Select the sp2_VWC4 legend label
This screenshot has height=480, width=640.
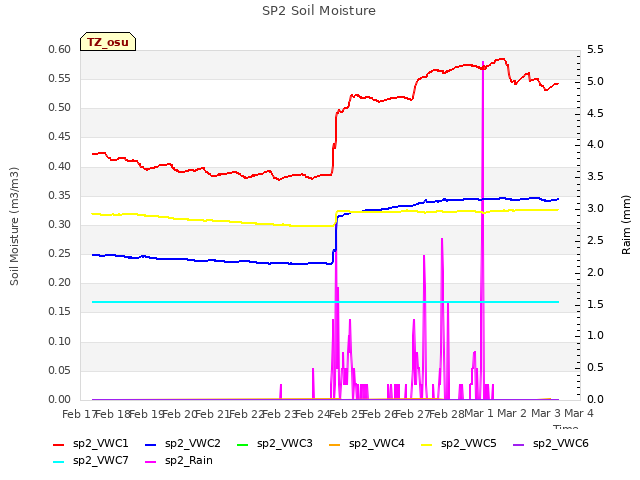(x=377, y=444)
